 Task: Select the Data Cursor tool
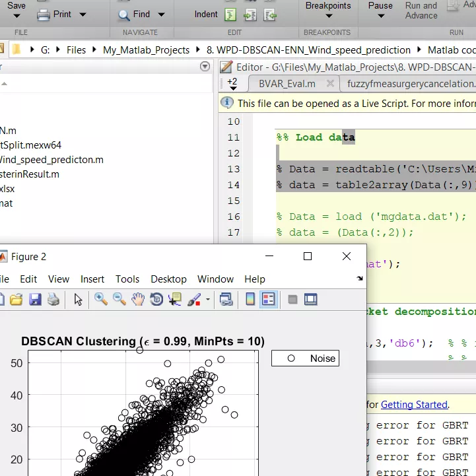(x=175, y=299)
